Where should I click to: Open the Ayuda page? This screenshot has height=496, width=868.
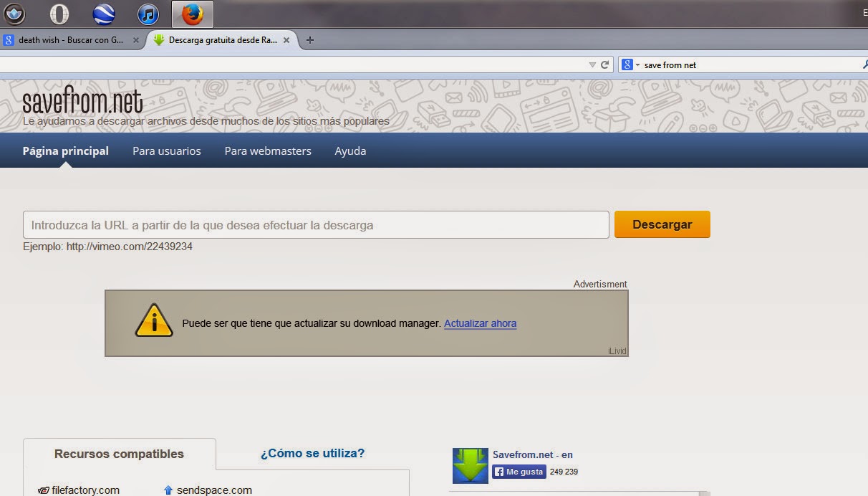(350, 151)
